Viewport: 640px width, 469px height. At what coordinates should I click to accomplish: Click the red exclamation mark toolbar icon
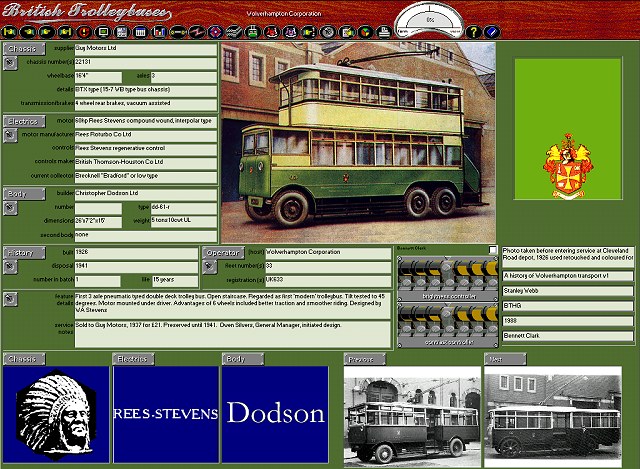84,32
